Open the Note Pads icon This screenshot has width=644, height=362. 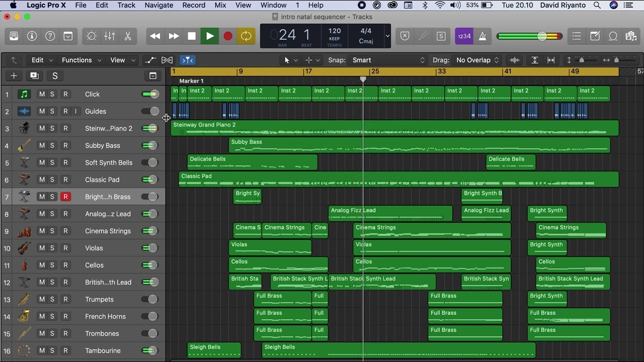[595, 36]
